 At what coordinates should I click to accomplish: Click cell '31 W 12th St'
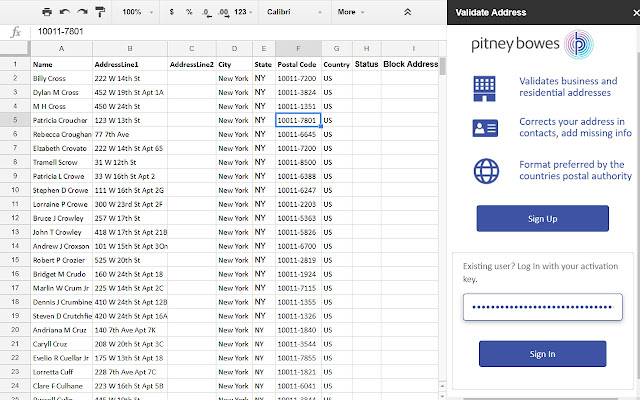click(130, 162)
